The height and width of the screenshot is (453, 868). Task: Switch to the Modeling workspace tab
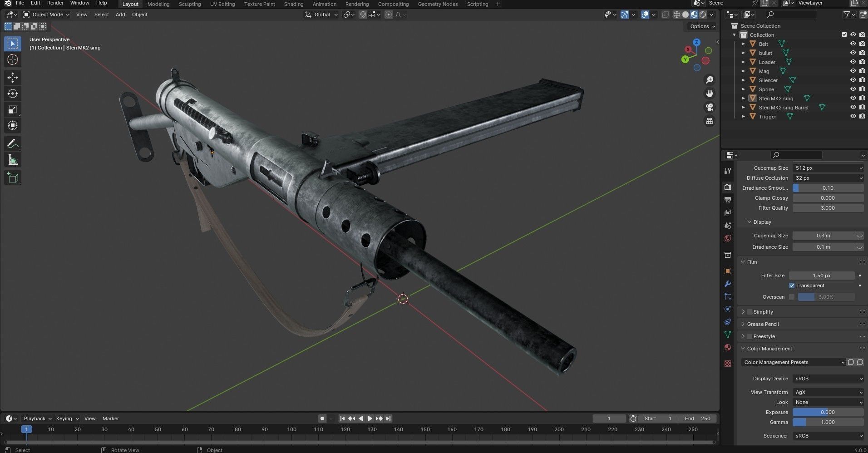coord(158,4)
